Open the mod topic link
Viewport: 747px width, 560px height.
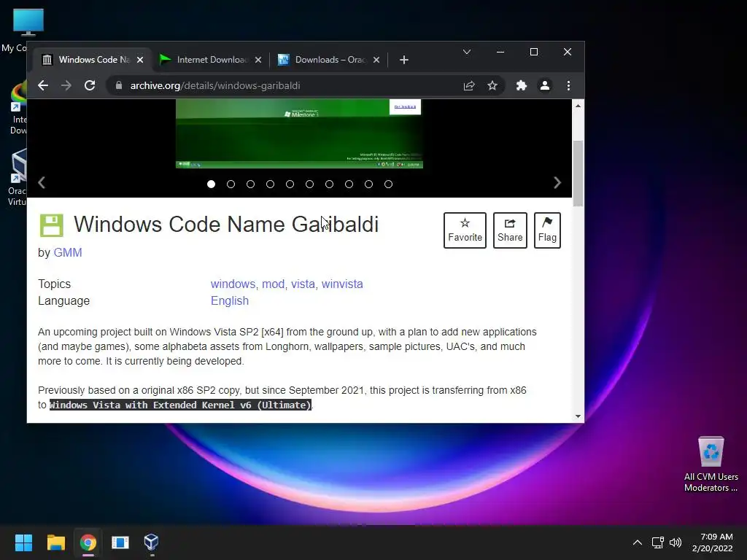tap(273, 284)
